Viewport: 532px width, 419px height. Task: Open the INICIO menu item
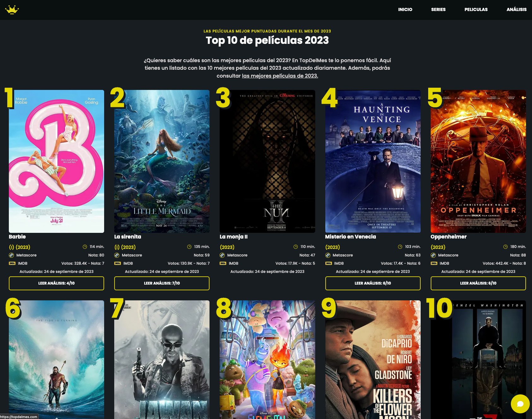(x=405, y=9)
